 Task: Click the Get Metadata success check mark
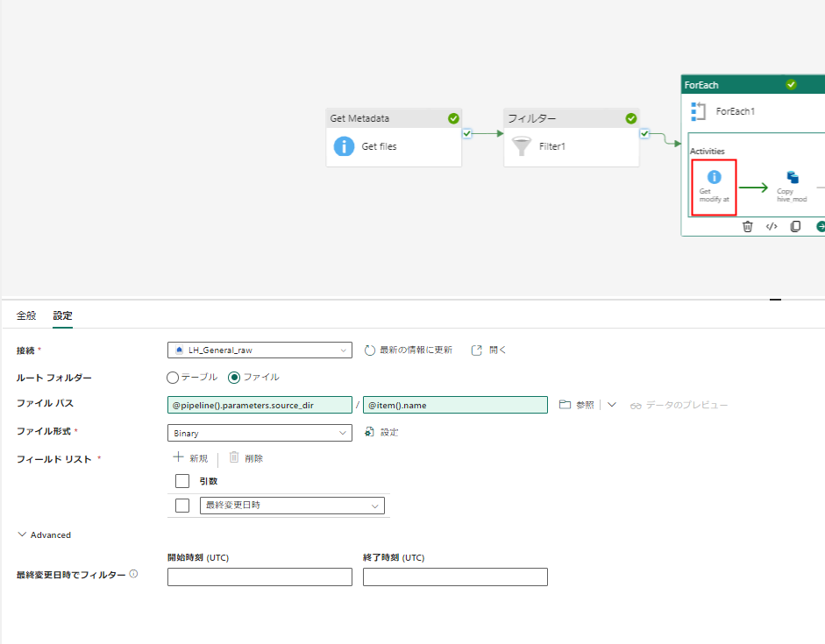coord(453,119)
